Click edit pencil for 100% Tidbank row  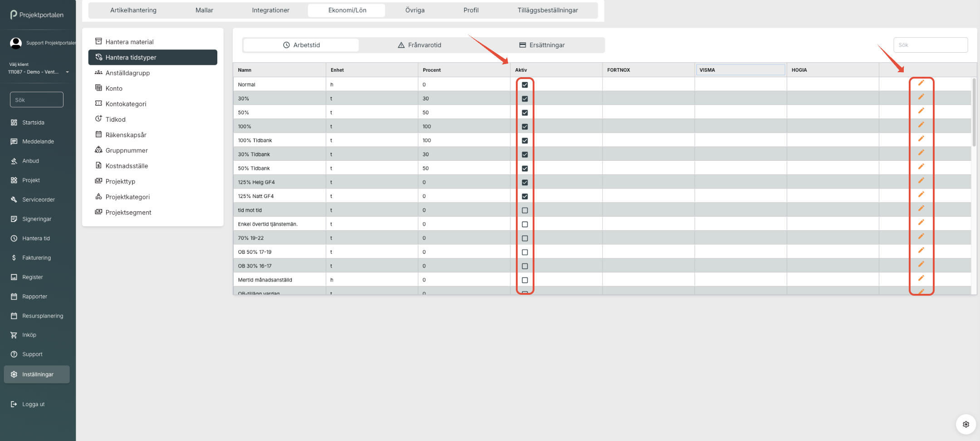pyautogui.click(x=921, y=139)
